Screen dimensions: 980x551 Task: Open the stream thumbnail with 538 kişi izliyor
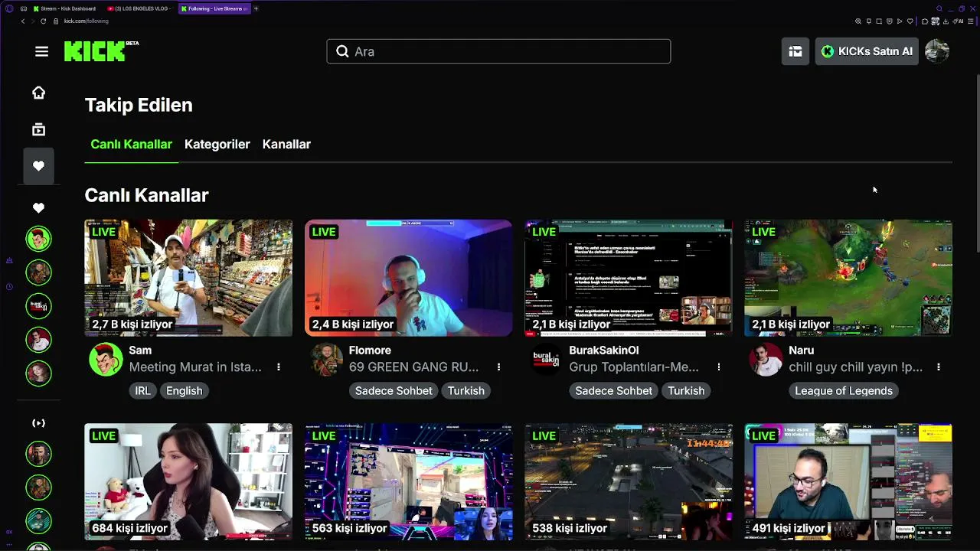click(x=629, y=482)
